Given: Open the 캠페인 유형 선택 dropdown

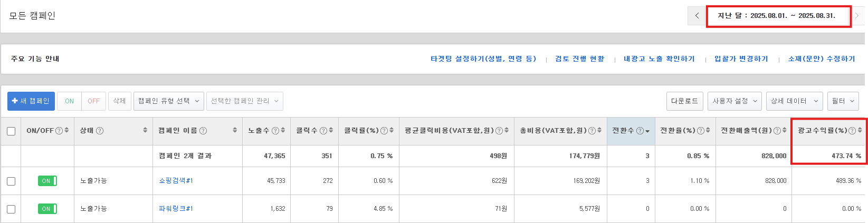Looking at the screenshot, I should point(169,101).
